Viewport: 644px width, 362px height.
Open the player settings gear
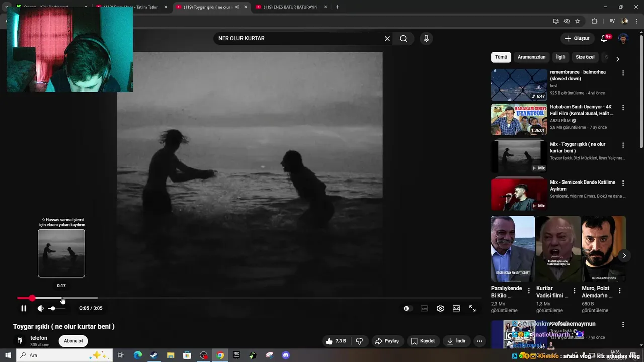[x=440, y=308]
